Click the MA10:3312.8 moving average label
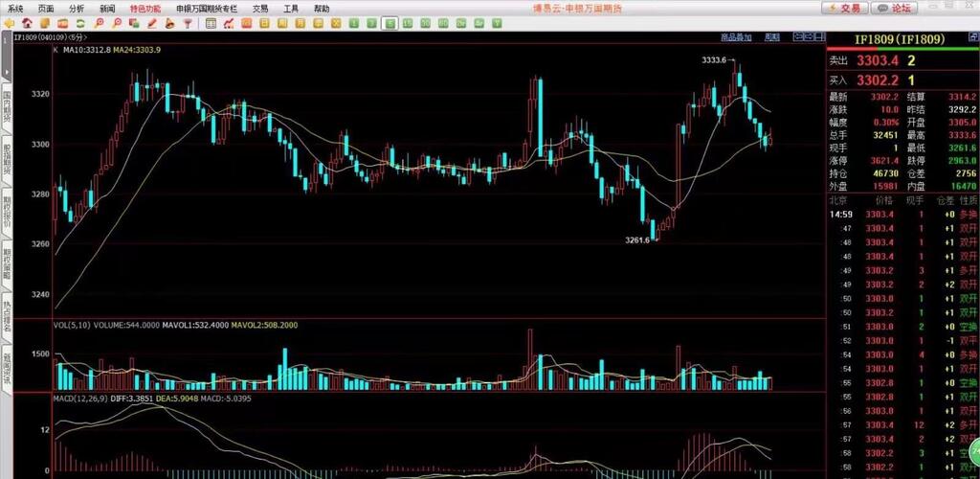Viewport: 980px width, 479px height. (85, 50)
